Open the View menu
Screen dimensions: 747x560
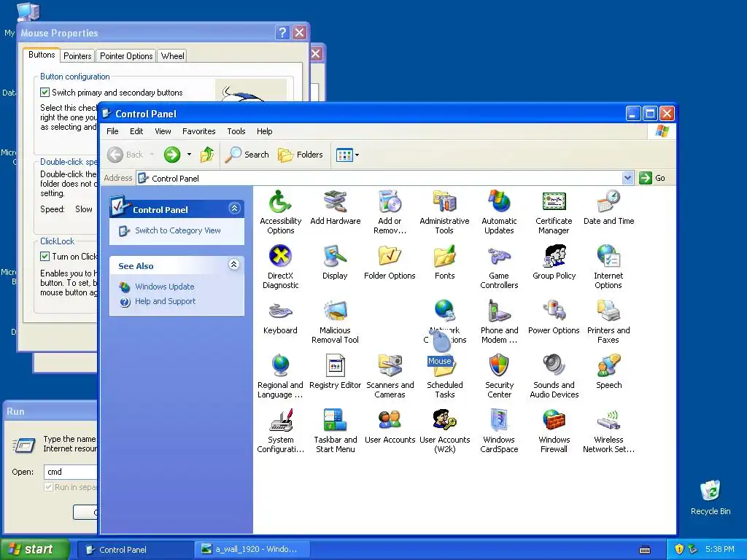[x=163, y=131]
